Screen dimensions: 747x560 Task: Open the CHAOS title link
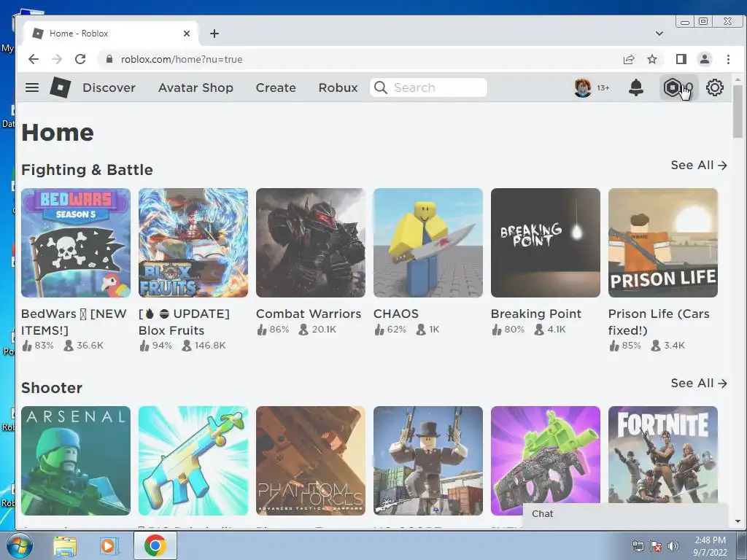click(396, 314)
